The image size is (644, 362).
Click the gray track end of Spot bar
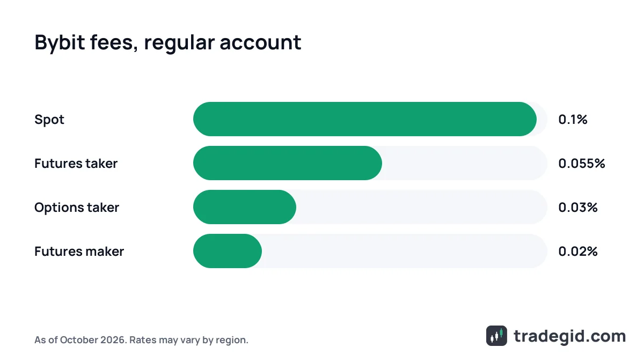(x=543, y=119)
